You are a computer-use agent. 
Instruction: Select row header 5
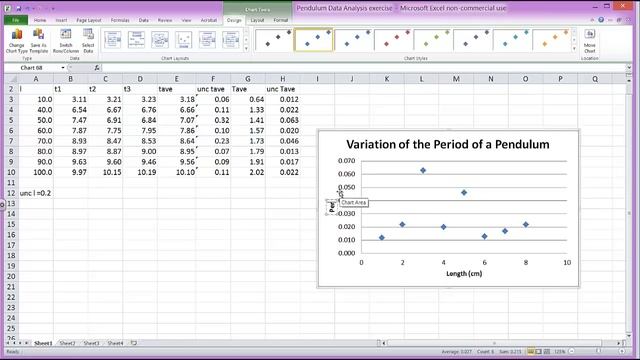coord(11,120)
